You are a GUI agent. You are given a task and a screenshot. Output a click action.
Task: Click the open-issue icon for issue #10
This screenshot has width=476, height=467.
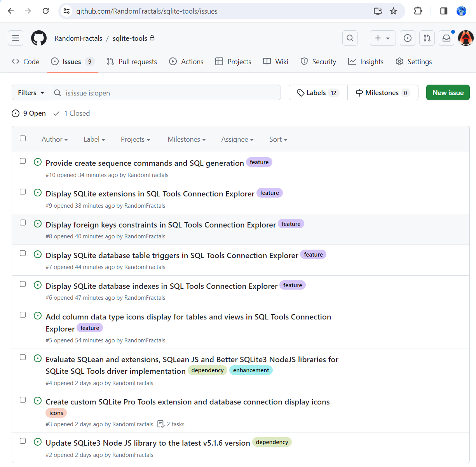tap(38, 162)
